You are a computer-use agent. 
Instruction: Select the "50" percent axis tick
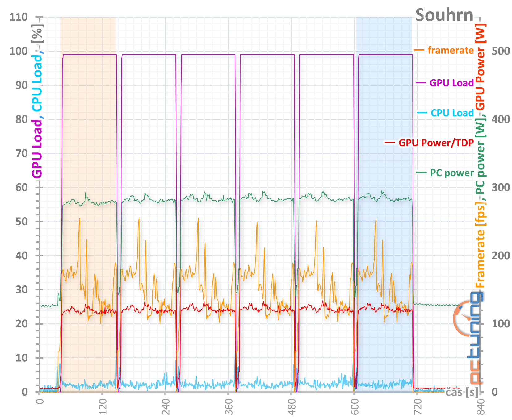(22, 222)
